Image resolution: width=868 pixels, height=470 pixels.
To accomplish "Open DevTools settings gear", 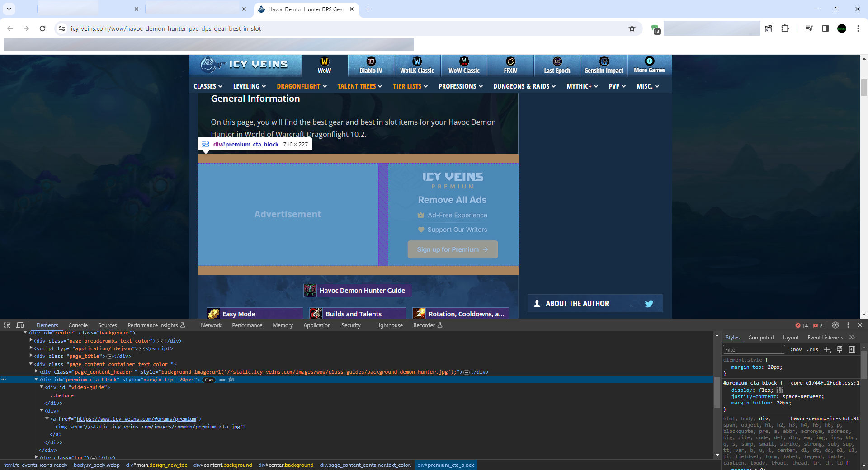I will (835, 325).
